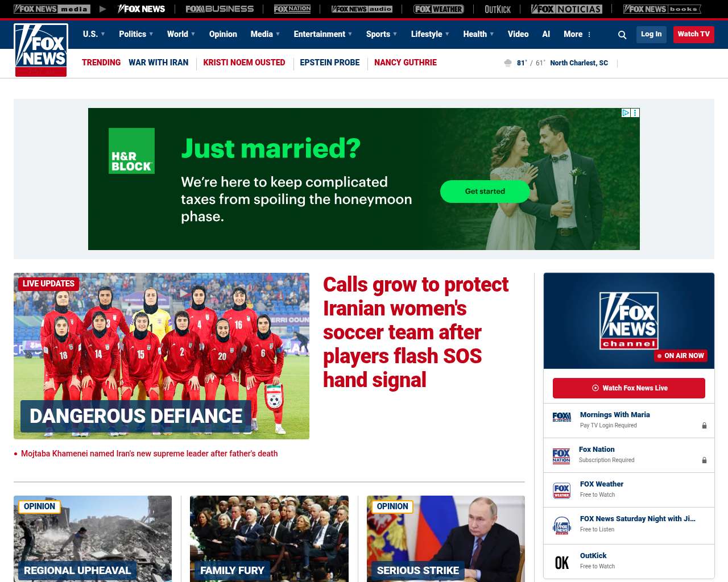Screen dimensions: 728x582
Task: Click the Log In button
Action: 651,34
